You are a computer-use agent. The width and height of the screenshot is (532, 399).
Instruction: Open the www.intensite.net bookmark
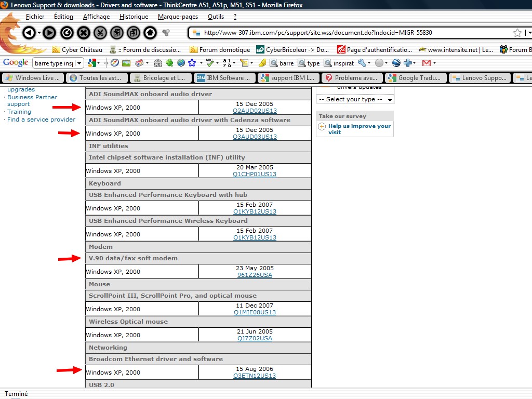(456, 50)
